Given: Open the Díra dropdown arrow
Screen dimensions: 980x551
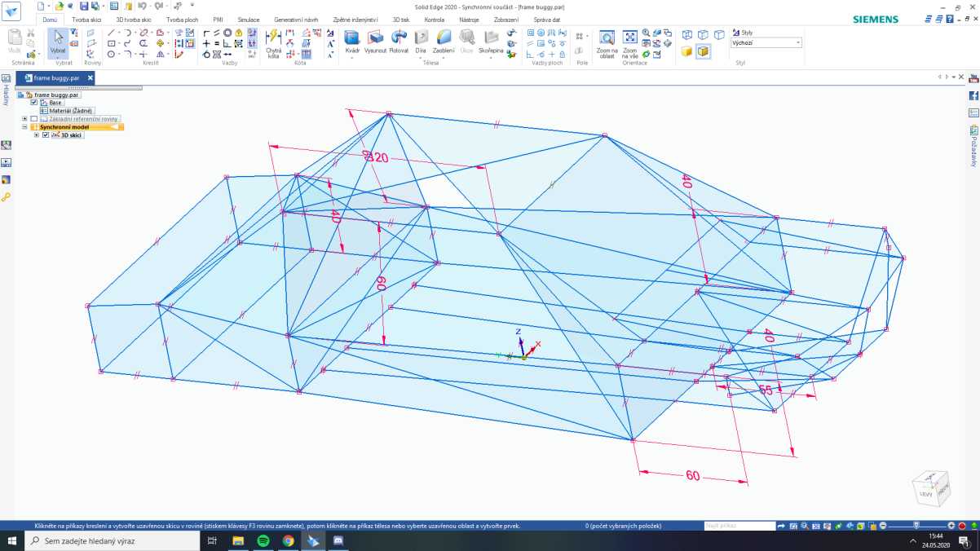Looking at the screenshot, I should click(x=421, y=58).
